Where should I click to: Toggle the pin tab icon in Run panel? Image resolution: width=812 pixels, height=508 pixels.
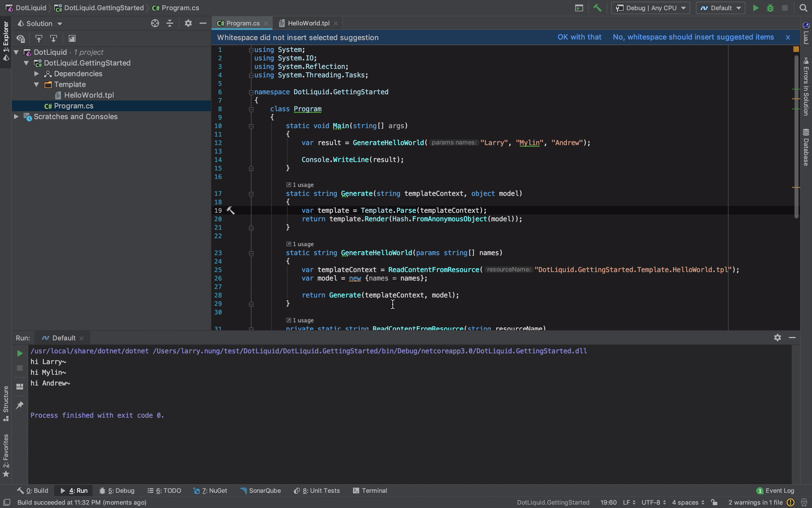click(20, 405)
